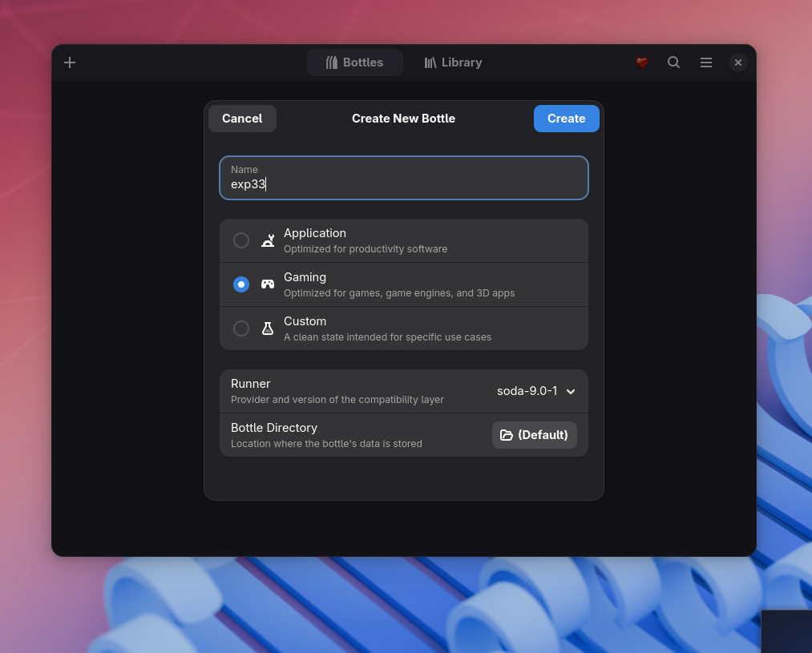Image resolution: width=812 pixels, height=653 pixels.
Task: Open search with the magnifier icon
Action: [x=674, y=62]
